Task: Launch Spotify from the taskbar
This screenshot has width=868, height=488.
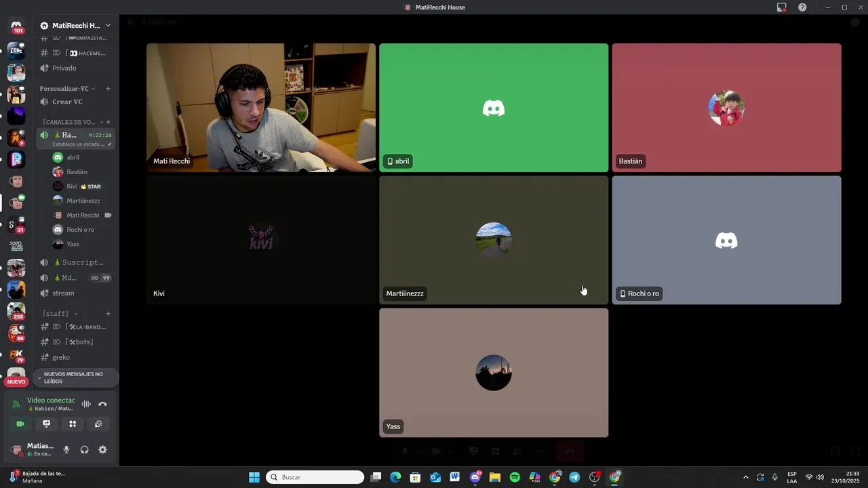Action: pyautogui.click(x=515, y=477)
